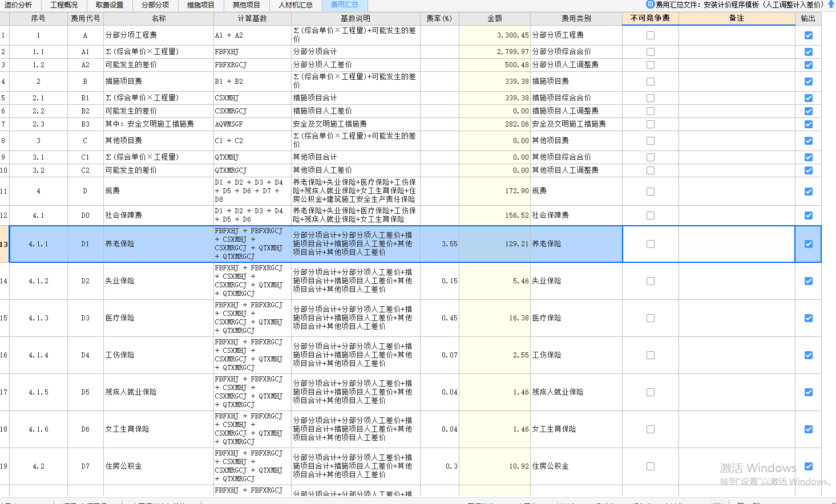Open the 工程概况 tab

64,5
